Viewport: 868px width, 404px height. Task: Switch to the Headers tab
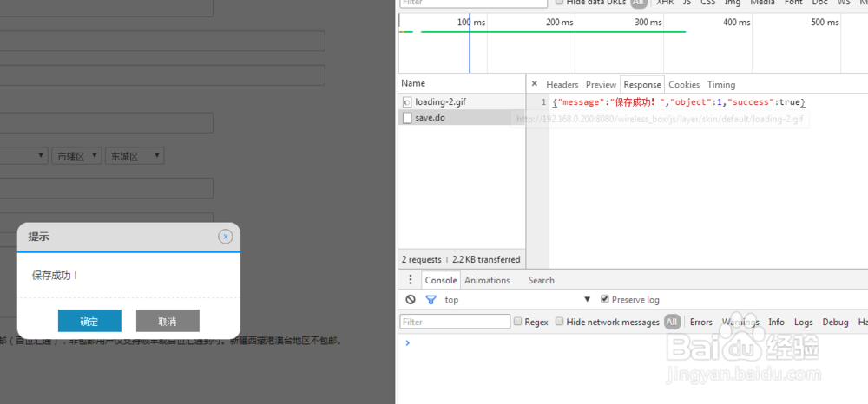tap(562, 85)
